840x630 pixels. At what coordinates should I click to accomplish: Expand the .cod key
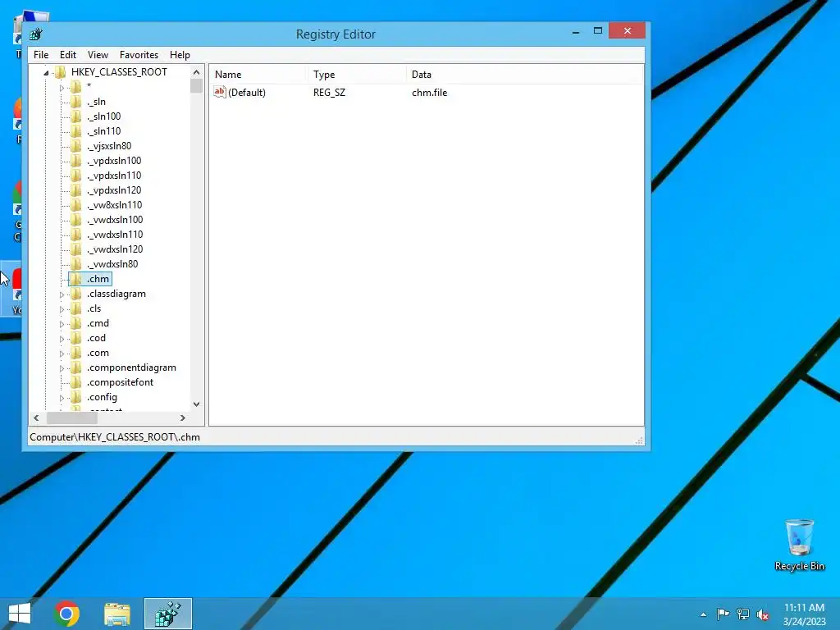click(62, 339)
